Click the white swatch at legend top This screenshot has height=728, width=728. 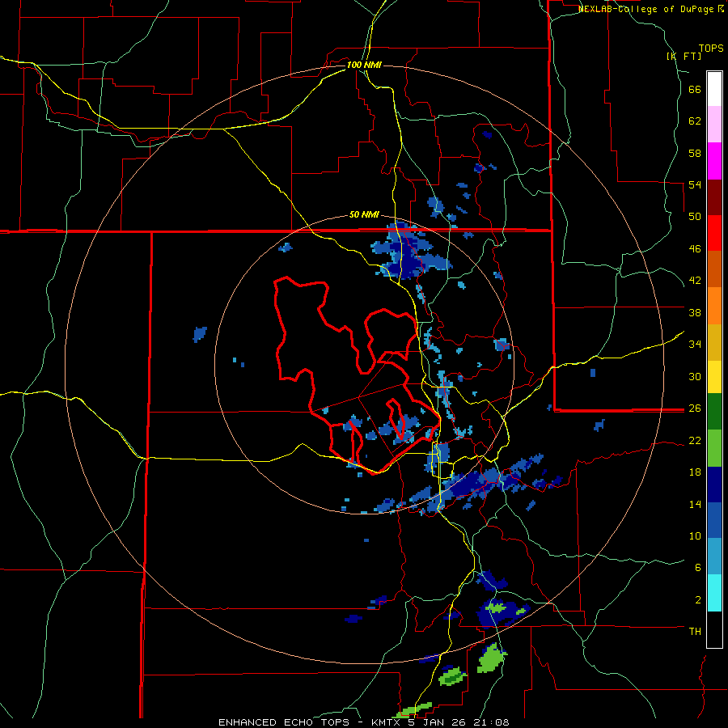coord(714,89)
